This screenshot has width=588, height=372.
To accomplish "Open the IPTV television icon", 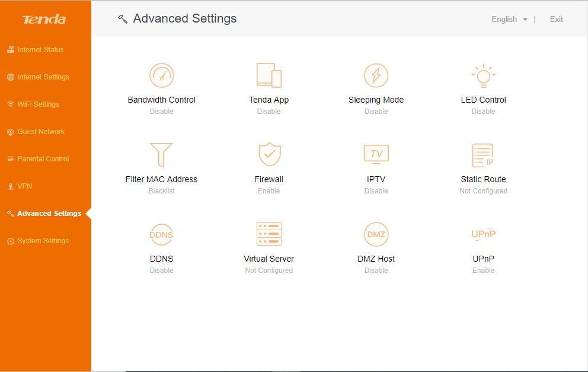I will coord(376,154).
